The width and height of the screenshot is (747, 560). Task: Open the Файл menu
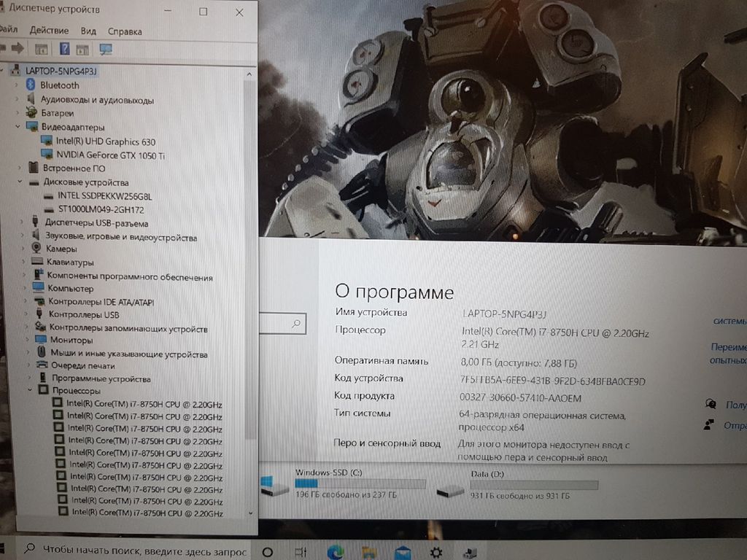[9, 29]
